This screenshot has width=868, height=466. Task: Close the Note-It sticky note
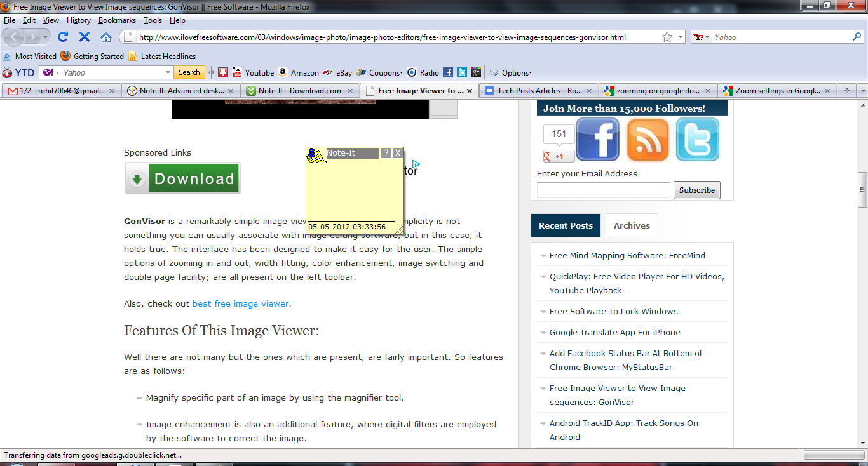click(x=398, y=153)
